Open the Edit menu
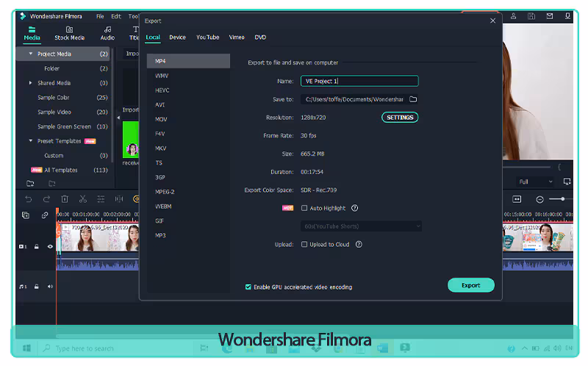This screenshot has height=366, width=588. pyautogui.click(x=116, y=16)
